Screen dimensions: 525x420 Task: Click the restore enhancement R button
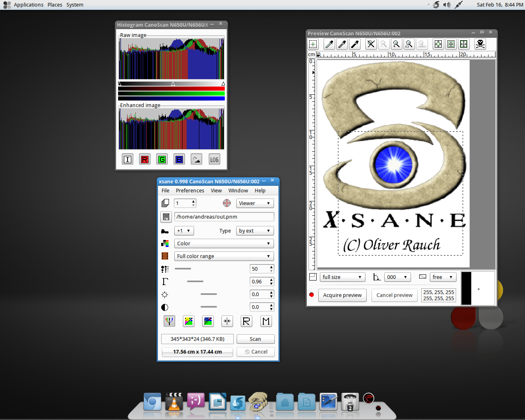click(247, 321)
